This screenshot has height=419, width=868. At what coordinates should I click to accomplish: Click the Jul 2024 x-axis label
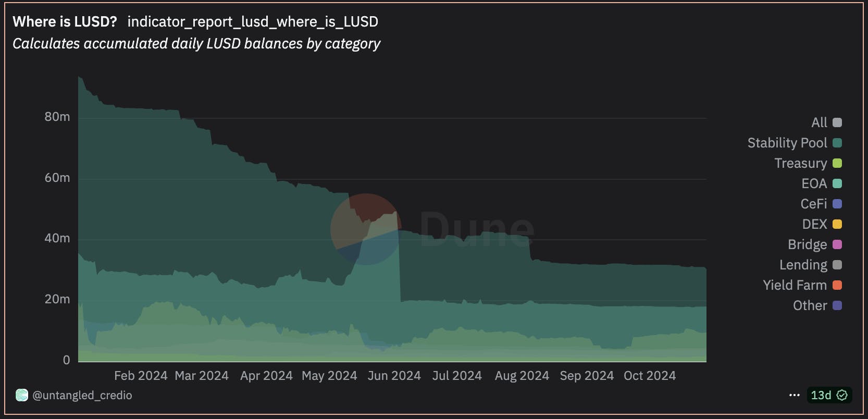tap(457, 376)
